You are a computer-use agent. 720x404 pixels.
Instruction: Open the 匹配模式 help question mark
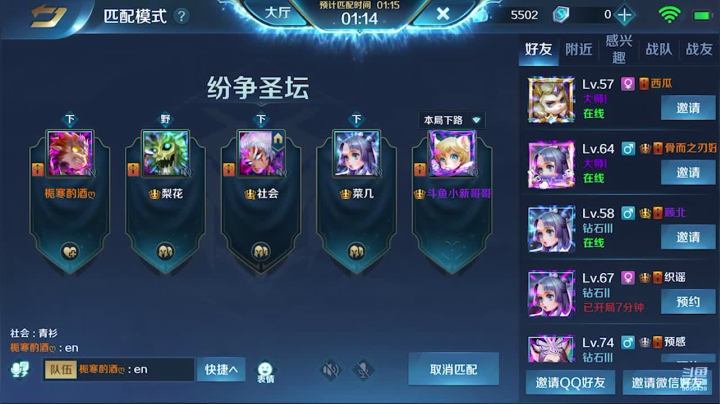point(181,17)
